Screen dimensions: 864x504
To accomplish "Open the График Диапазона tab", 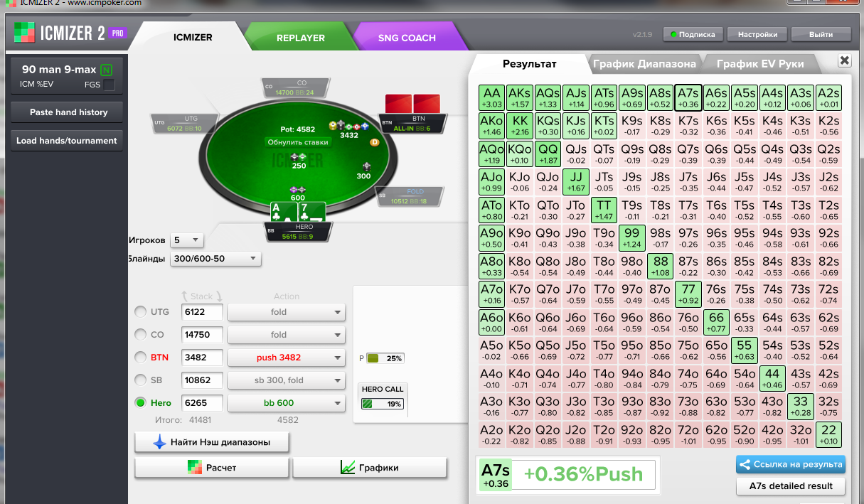I will (x=644, y=64).
